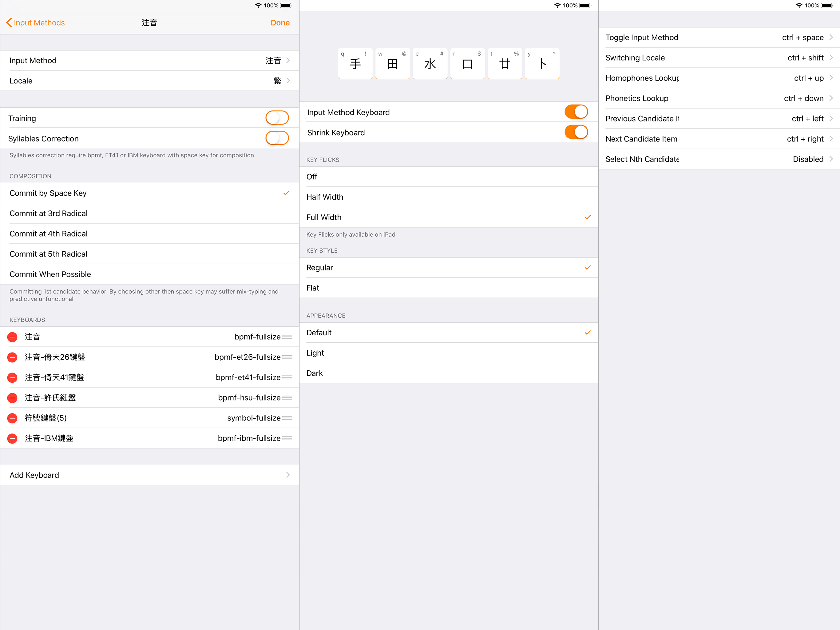Remove the 注音-倚天26鍵盤 keyboard via minus icon
Screen dimensions: 840x630
pyautogui.click(x=13, y=357)
